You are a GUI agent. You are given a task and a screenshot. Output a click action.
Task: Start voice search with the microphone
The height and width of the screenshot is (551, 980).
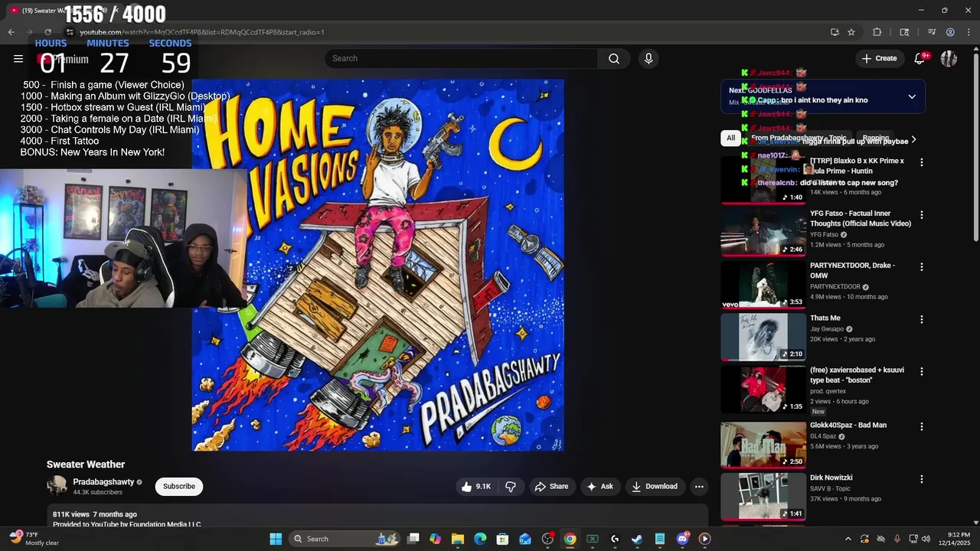[x=648, y=59]
